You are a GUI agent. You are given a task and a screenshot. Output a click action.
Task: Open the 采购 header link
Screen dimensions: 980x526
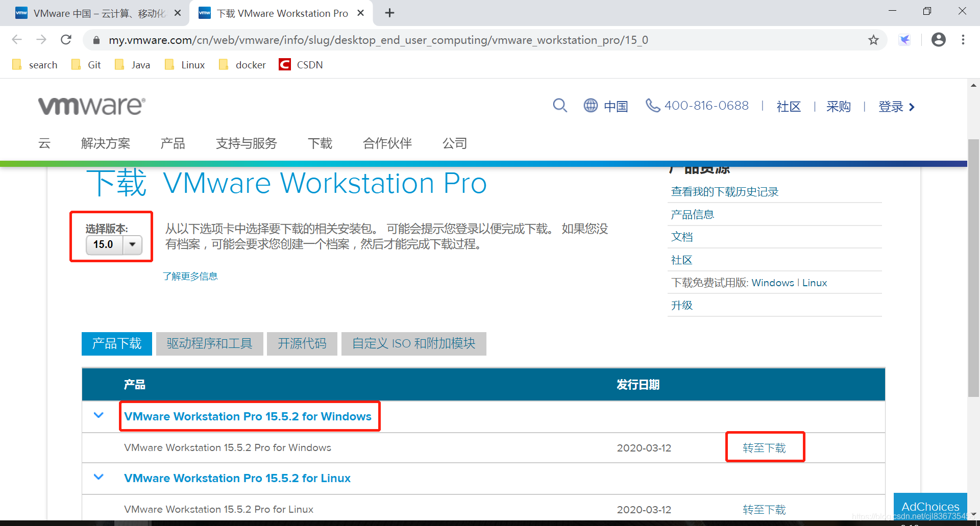coord(839,106)
